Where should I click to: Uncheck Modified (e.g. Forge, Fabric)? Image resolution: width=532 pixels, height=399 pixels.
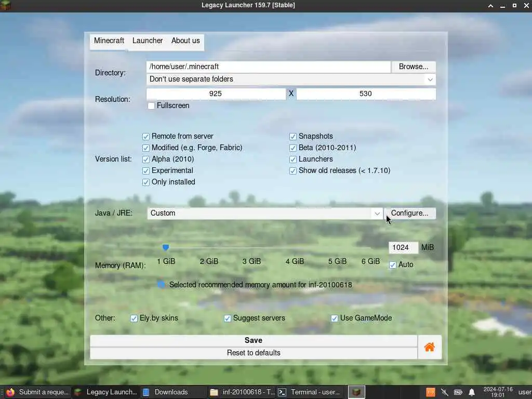[x=146, y=148]
